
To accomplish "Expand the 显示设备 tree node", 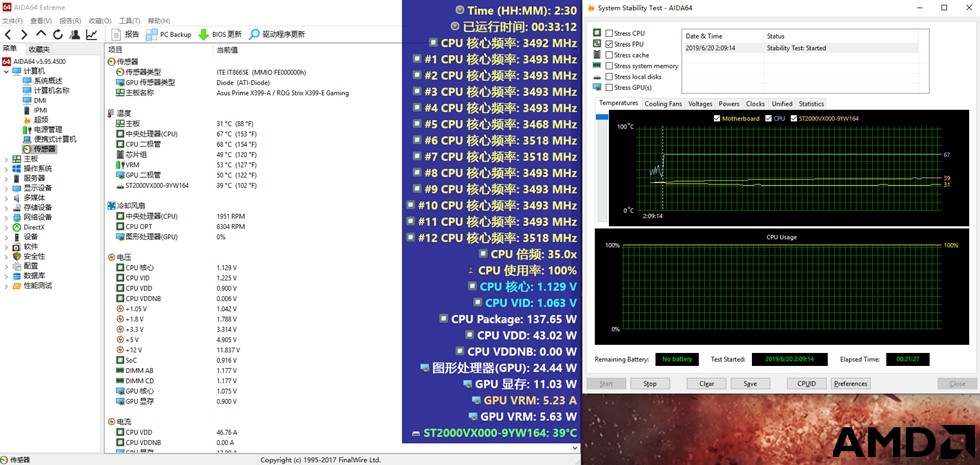I will (6, 188).
